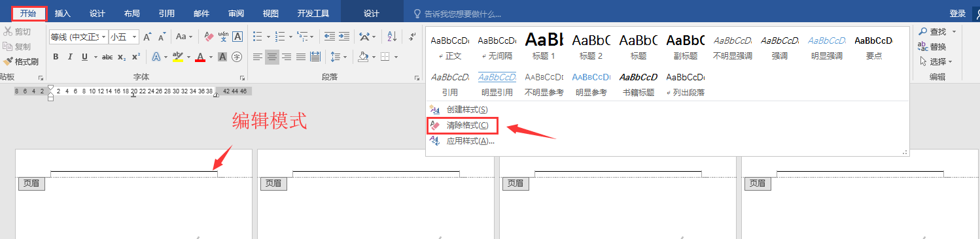Apply text effects with the outlined A icon
Screen dimensions: 980x239
pos(156,57)
